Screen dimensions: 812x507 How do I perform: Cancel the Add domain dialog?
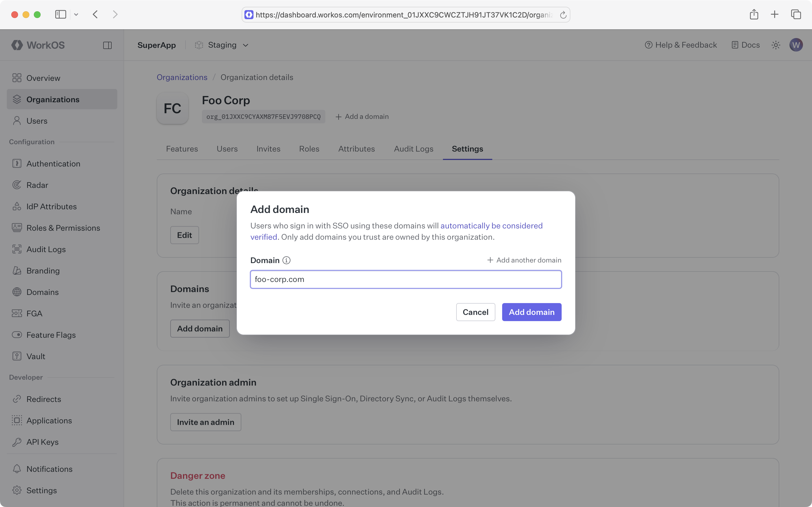[475, 312]
